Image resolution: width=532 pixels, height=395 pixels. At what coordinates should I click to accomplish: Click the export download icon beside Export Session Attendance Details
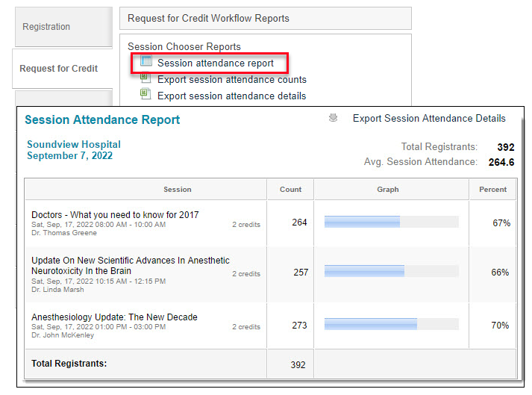coord(334,118)
